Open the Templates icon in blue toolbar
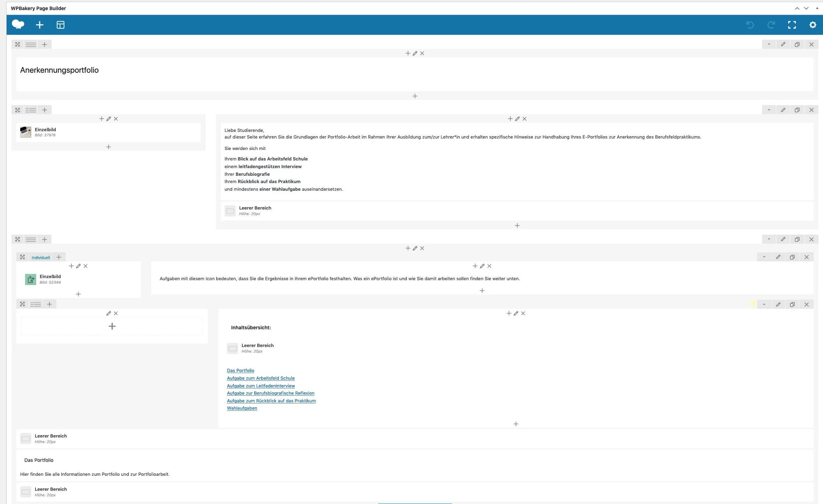The image size is (823, 504). tap(61, 25)
